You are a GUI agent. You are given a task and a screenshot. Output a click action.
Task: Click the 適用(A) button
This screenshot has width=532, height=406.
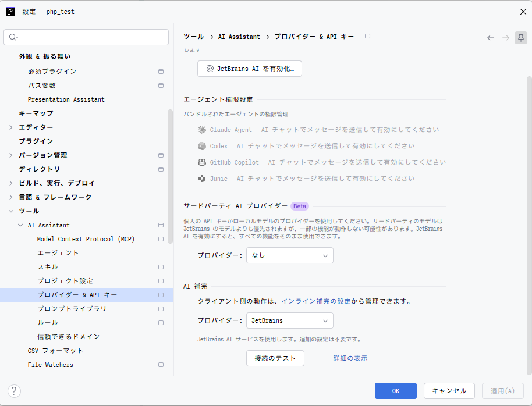(x=503, y=391)
